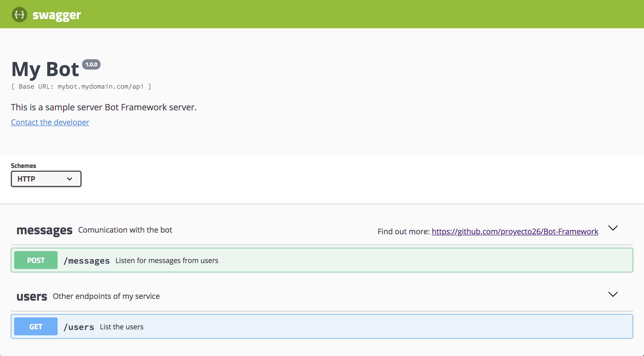The height and width of the screenshot is (356, 644).
Task: Open the github.com/proyecto26/Bot-Framework link
Action: pos(515,232)
